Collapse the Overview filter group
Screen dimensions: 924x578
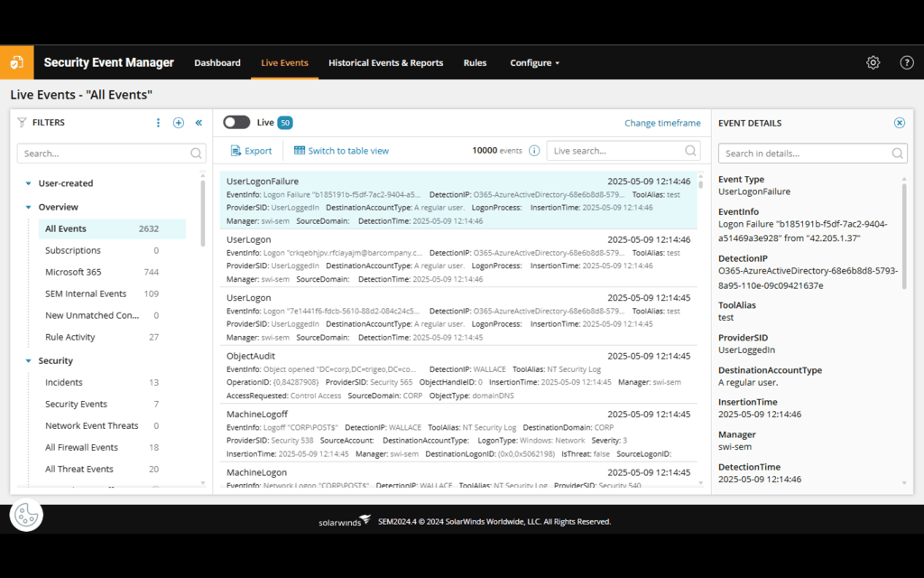[x=28, y=207]
